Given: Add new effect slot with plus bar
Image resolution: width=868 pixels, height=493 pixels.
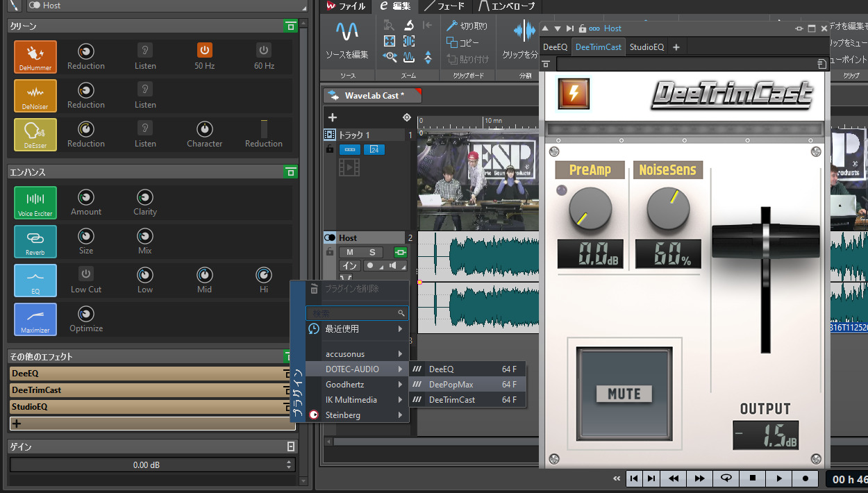Looking at the screenshot, I should (153, 424).
